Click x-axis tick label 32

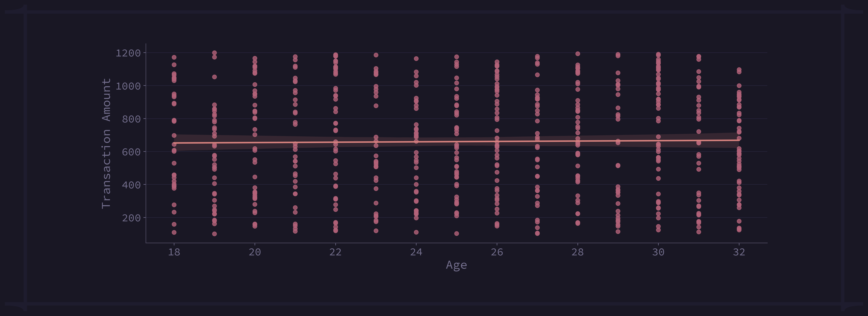pyautogui.click(x=739, y=252)
